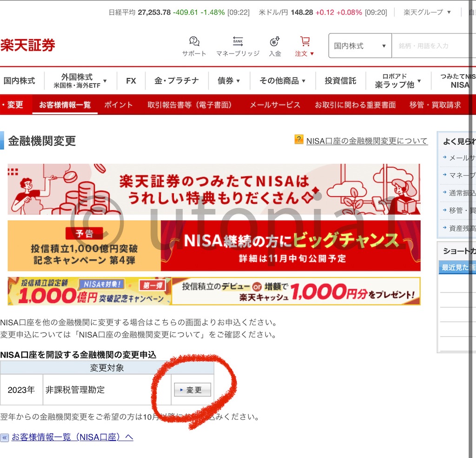Click the 変更 button for 2023年

point(192,390)
